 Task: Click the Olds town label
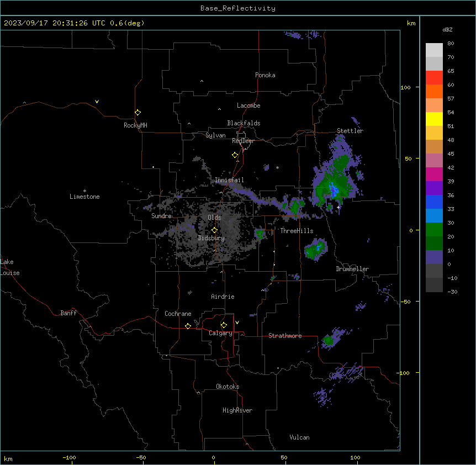click(214, 218)
